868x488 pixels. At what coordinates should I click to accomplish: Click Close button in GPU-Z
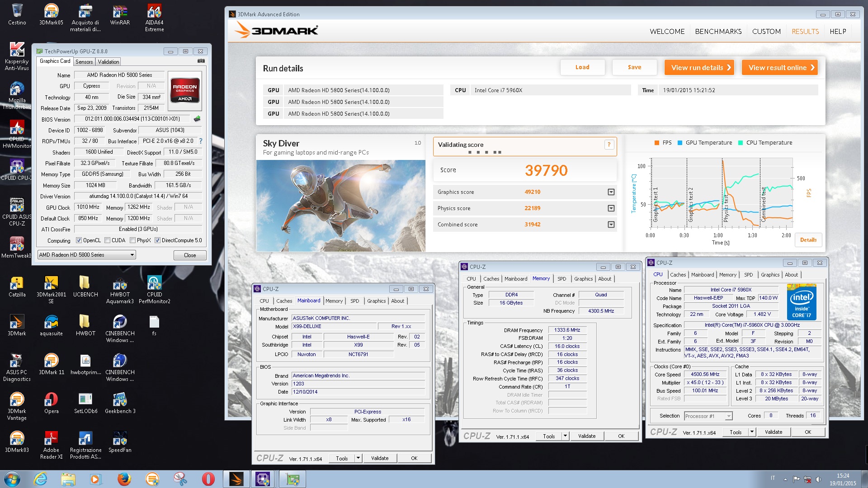click(190, 255)
